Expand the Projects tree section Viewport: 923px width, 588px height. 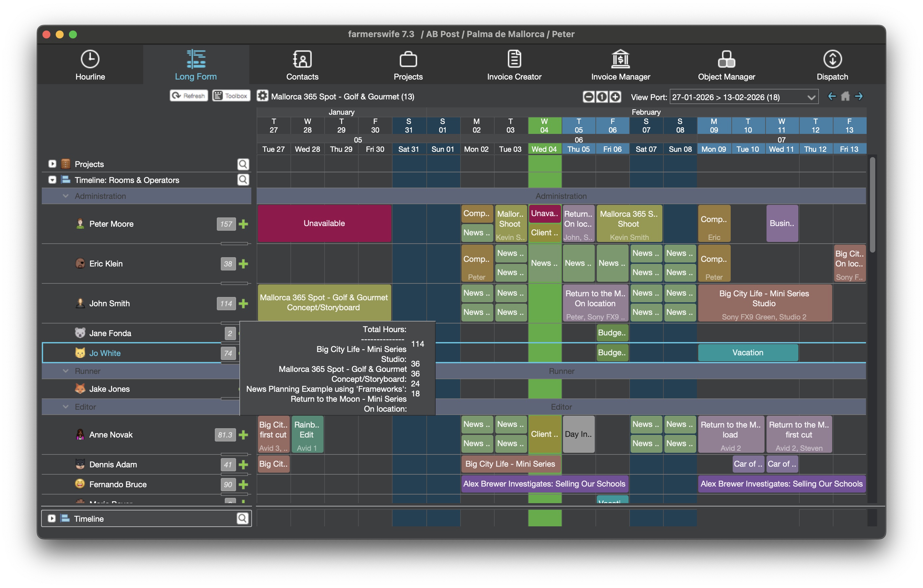(x=52, y=164)
